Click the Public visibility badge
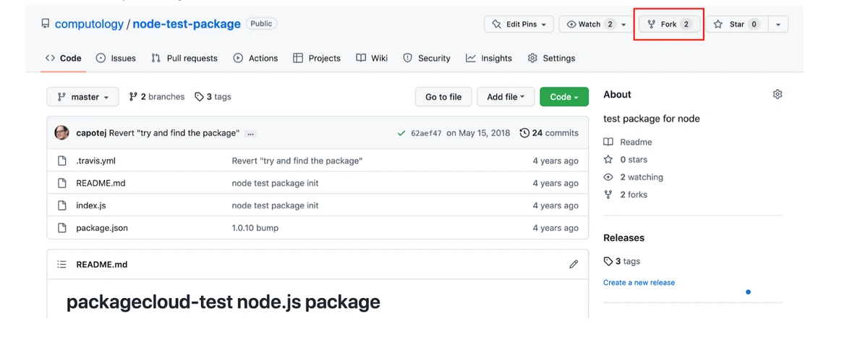 pyautogui.click(x=261, y=24)
